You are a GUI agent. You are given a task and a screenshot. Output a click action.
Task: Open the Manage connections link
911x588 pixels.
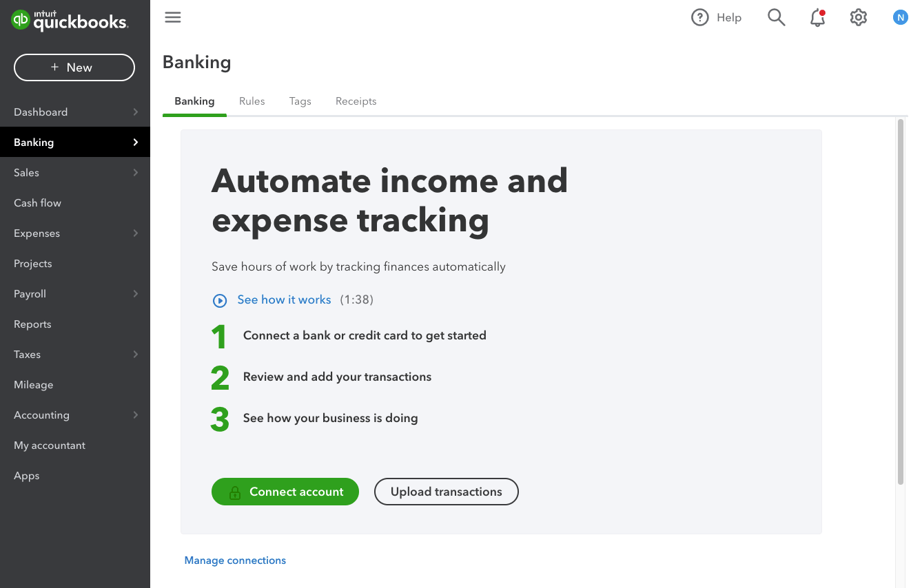tap(235, 560)
